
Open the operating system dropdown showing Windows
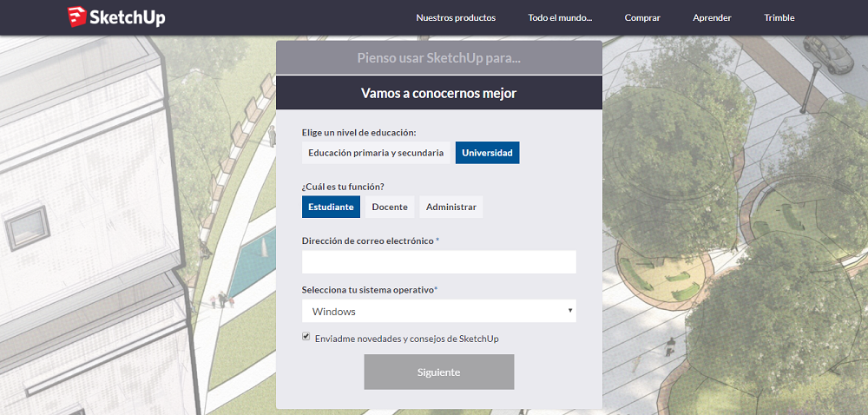439,311
